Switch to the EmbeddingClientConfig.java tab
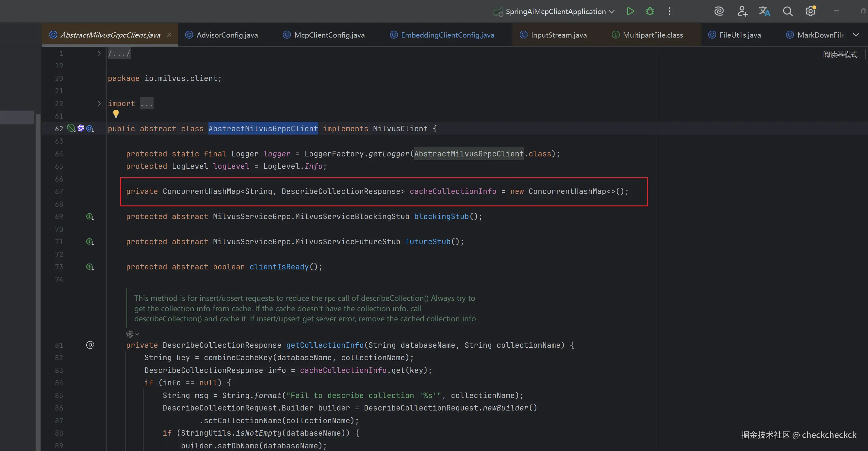 pyautogui.click(x=448, y=35)
